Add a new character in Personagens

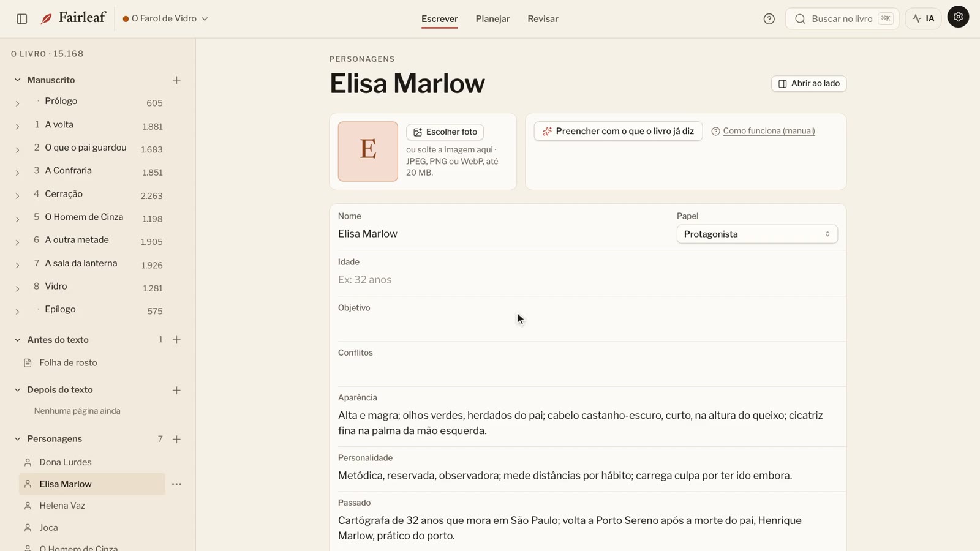[176, 439]
